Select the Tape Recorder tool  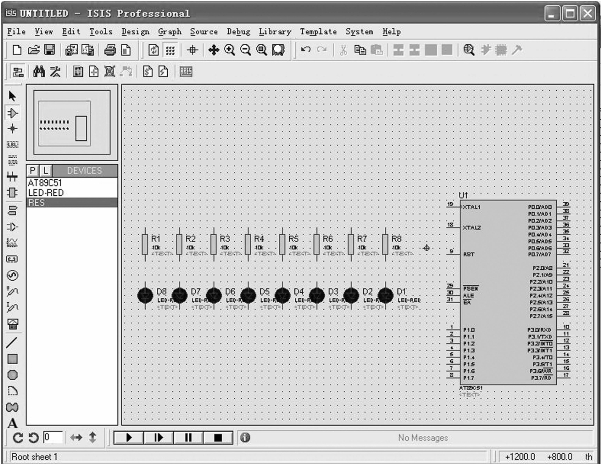pos(12,259)
